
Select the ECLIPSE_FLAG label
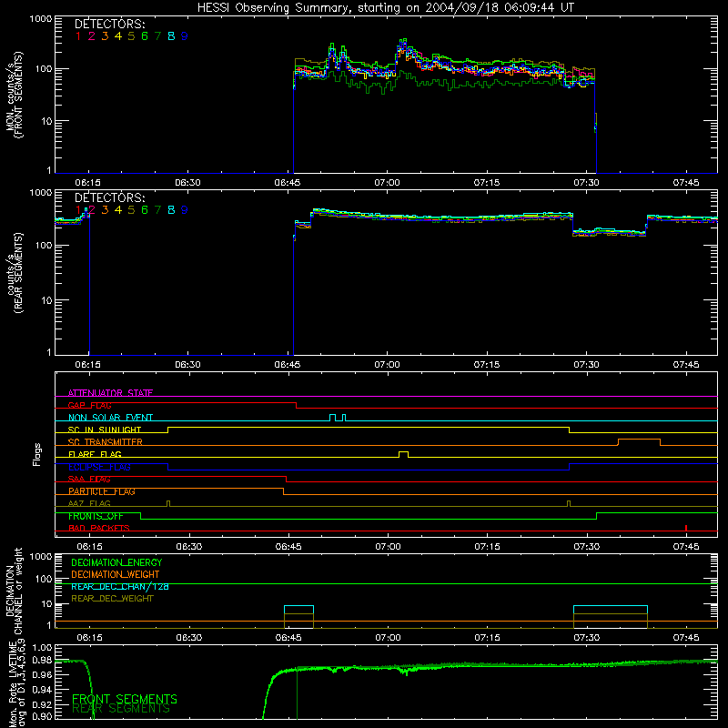[99, 467]
